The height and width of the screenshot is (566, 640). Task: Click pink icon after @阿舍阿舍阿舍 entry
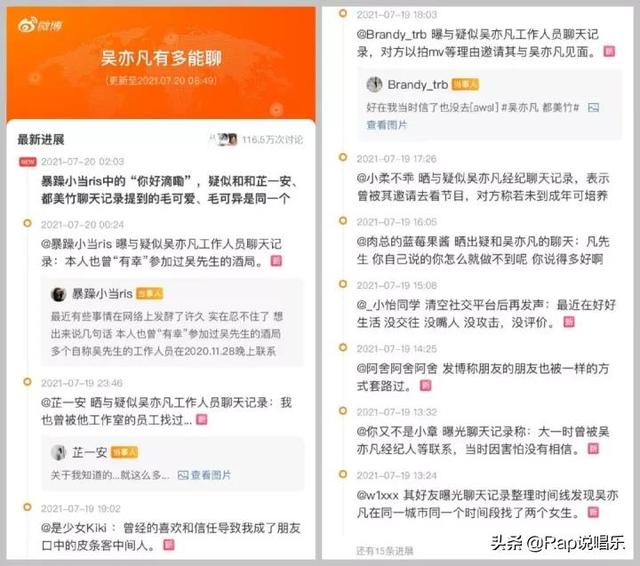click(x=425, y=386)
